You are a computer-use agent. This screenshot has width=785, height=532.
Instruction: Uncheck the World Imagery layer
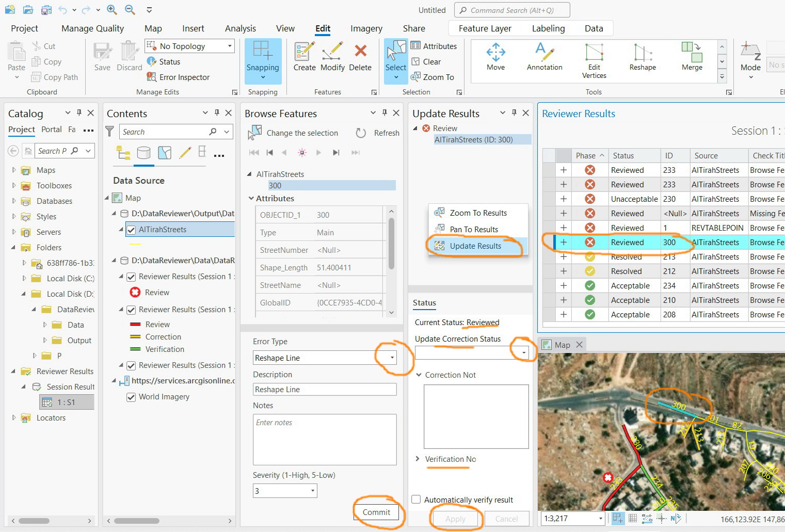pos(132,396)
